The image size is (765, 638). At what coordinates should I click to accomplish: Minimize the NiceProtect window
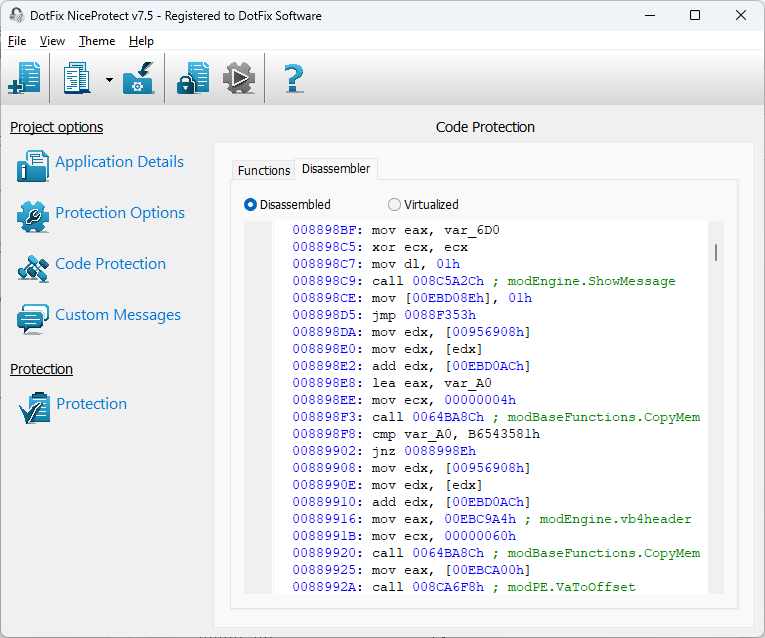click(649, 15)
